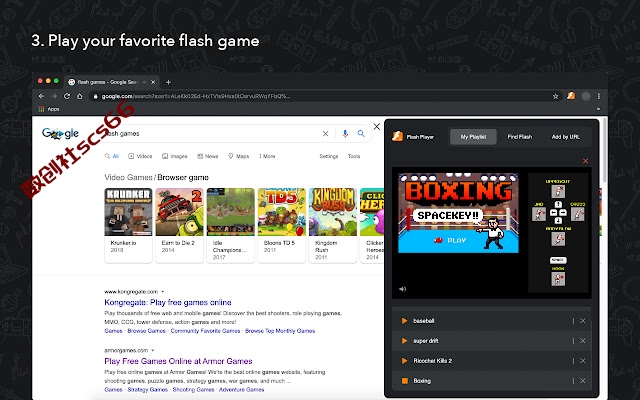This screenshot has width=640, height=400.
Task: Bookmark page with star icon
Action: (556, 96)
